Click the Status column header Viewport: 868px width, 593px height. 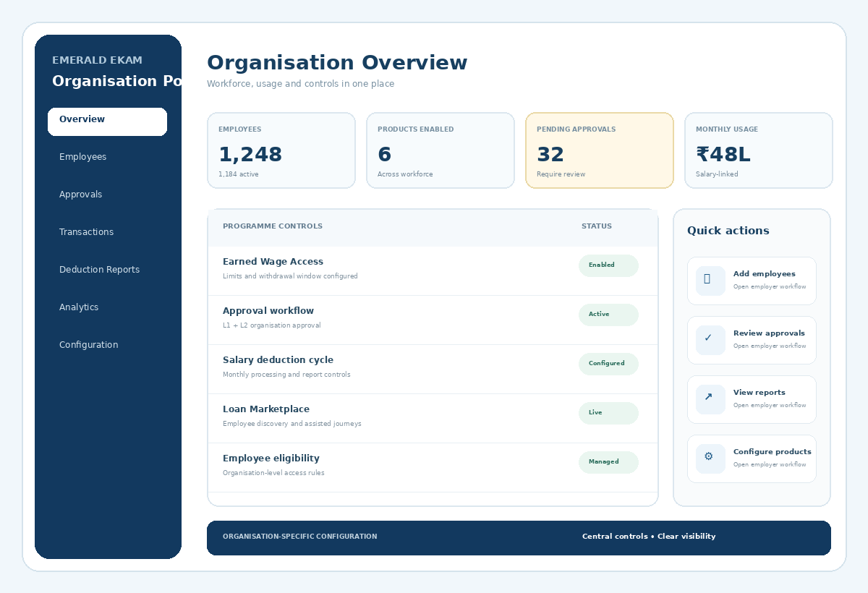click(x=597, y=226)
